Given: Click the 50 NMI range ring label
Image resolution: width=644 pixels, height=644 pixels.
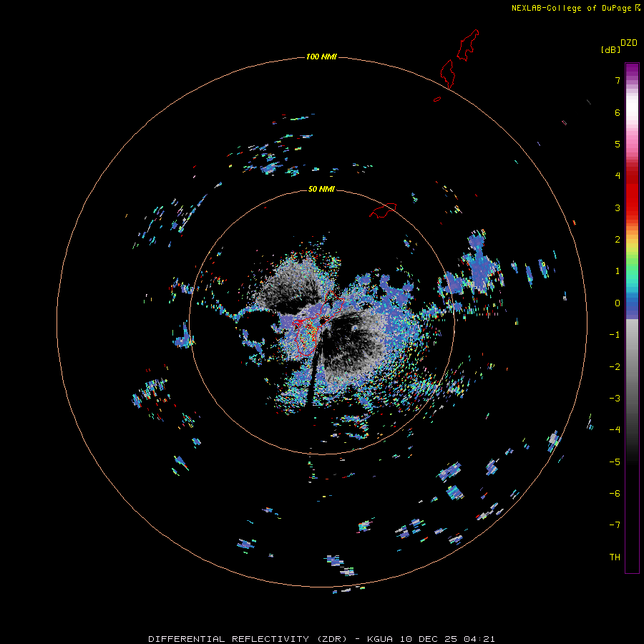Looking at the screenshot, I should pyautogui.click(x=321, y=189).
